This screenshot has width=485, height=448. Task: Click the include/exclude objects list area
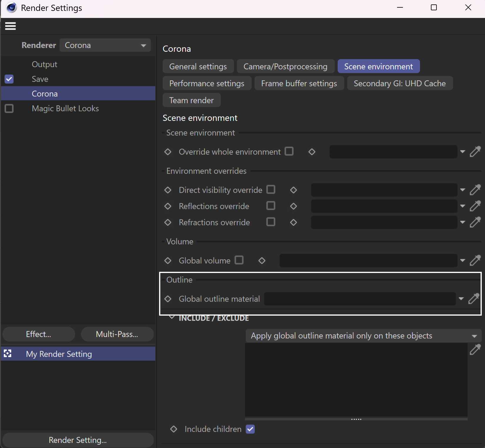[x=356, y=380]
